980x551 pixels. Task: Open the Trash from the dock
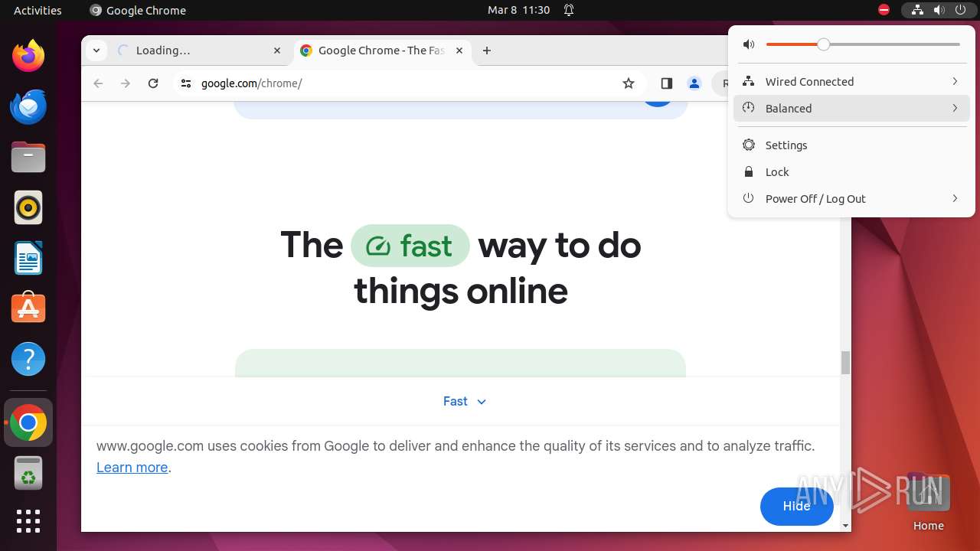pos(28,473)
